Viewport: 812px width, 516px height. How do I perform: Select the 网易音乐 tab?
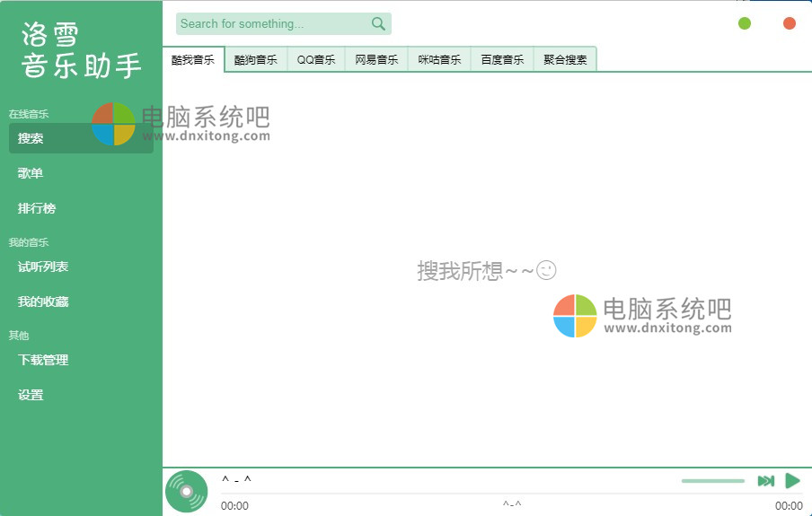[x=376, y=60]
